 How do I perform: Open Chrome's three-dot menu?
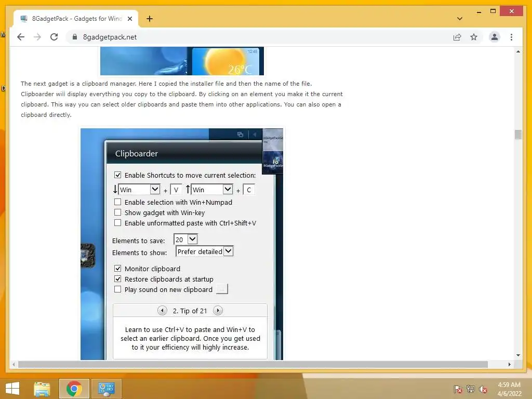pos(511,37)
